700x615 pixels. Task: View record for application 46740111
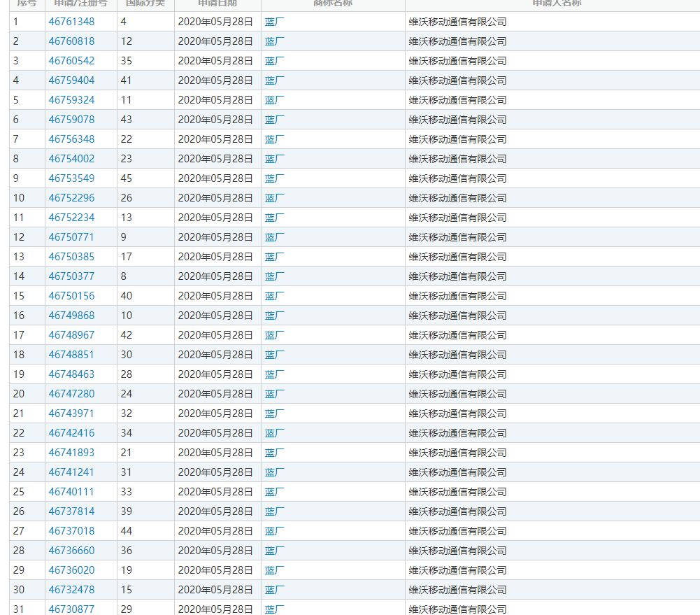pos(71,492)
